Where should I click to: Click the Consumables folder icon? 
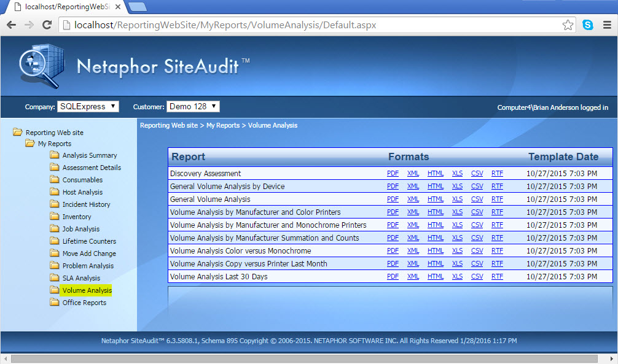point(55,179)
